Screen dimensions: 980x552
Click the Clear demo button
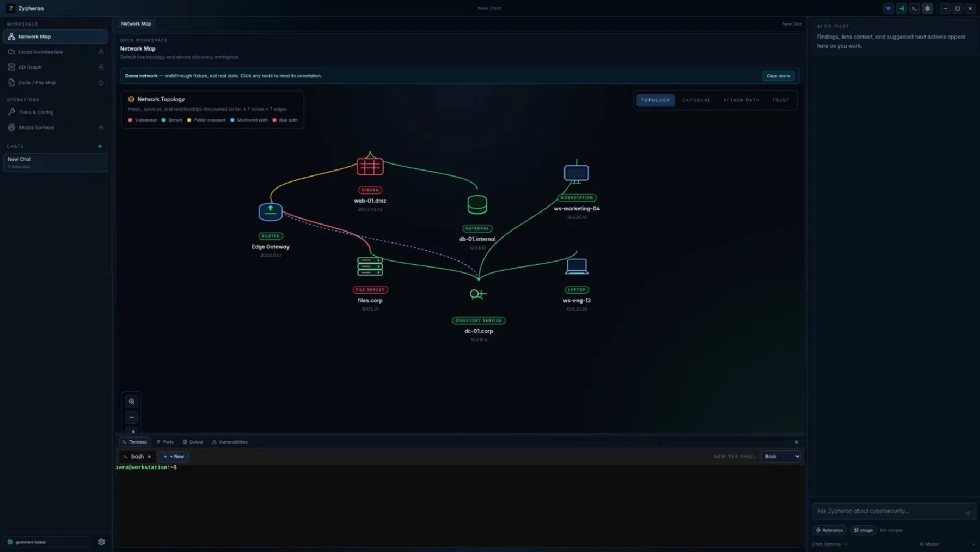pos(778,76)
